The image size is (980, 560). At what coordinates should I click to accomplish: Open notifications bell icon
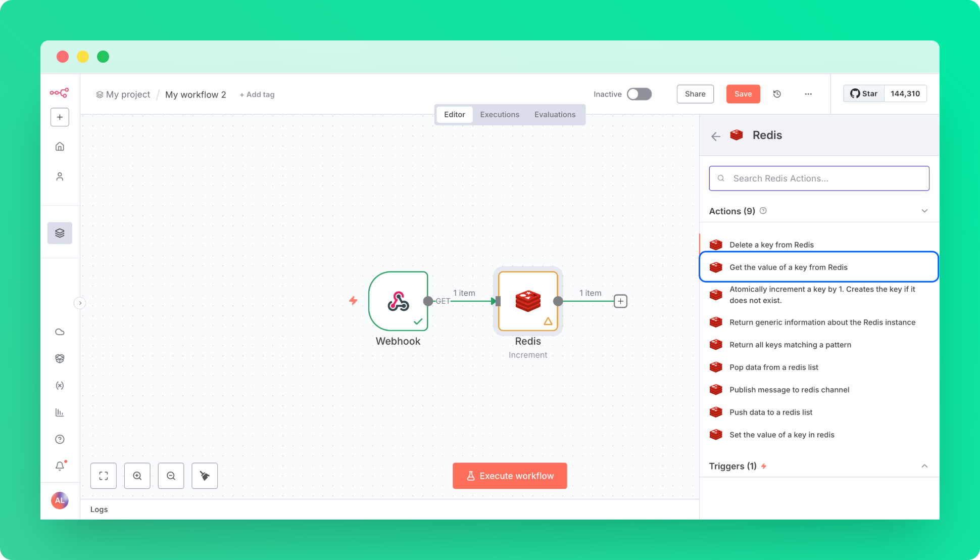tap(60, 466)
